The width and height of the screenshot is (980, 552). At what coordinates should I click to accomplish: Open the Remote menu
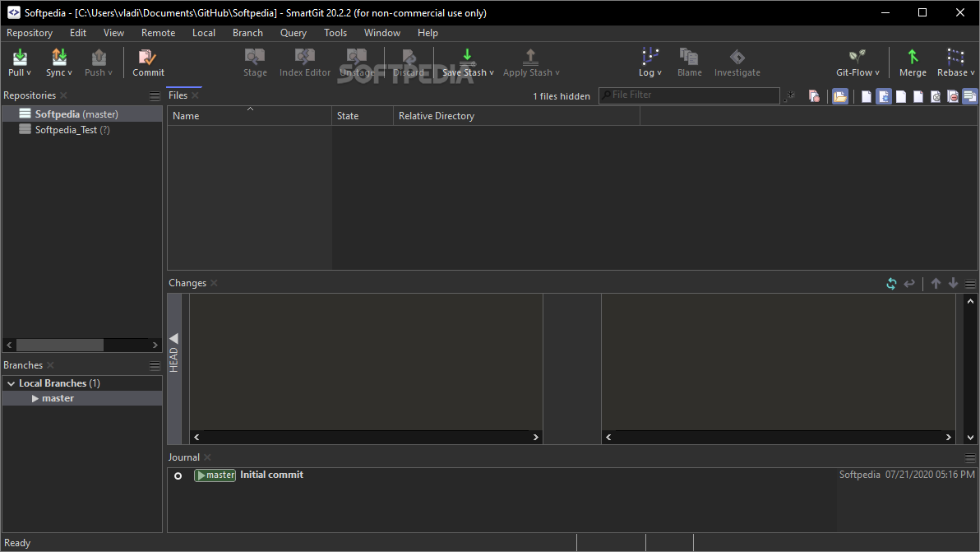point(158,33)
